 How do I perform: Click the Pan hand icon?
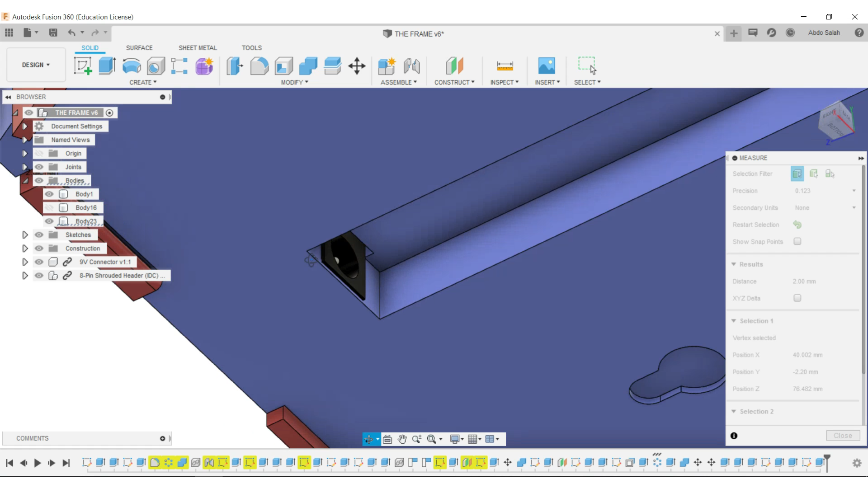point(402,439)
